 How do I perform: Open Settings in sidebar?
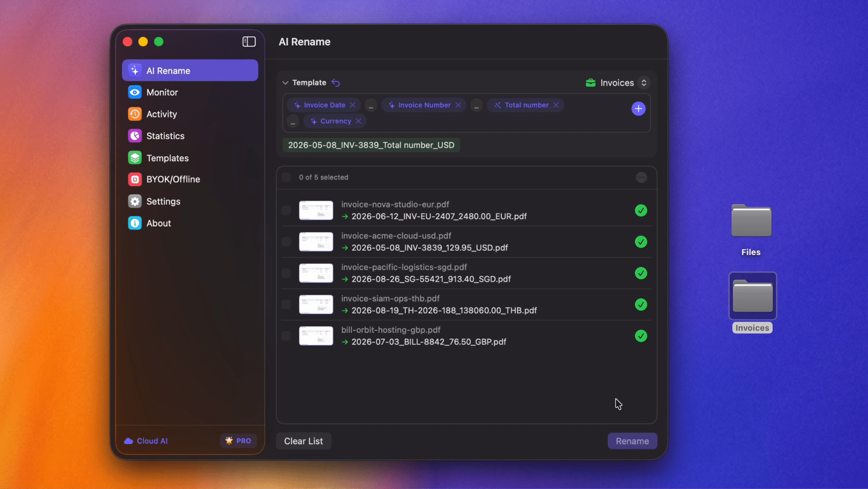(190, 201)
